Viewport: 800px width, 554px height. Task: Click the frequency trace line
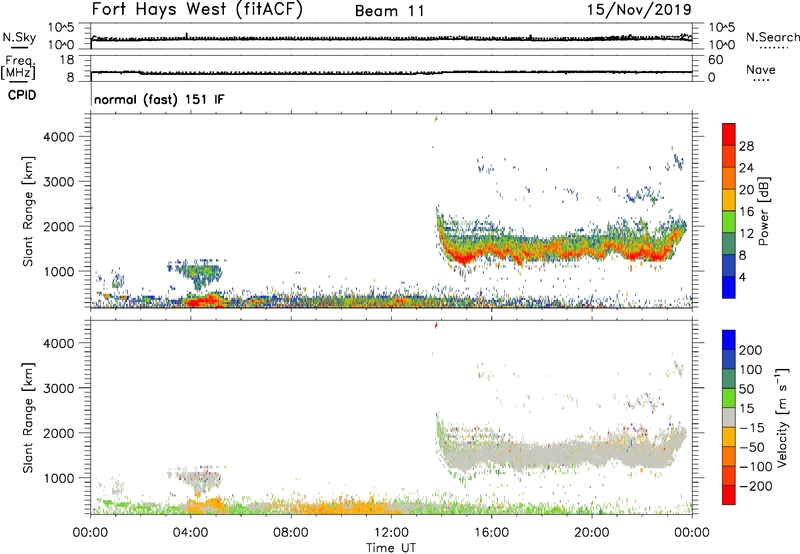tap(391, 73)
